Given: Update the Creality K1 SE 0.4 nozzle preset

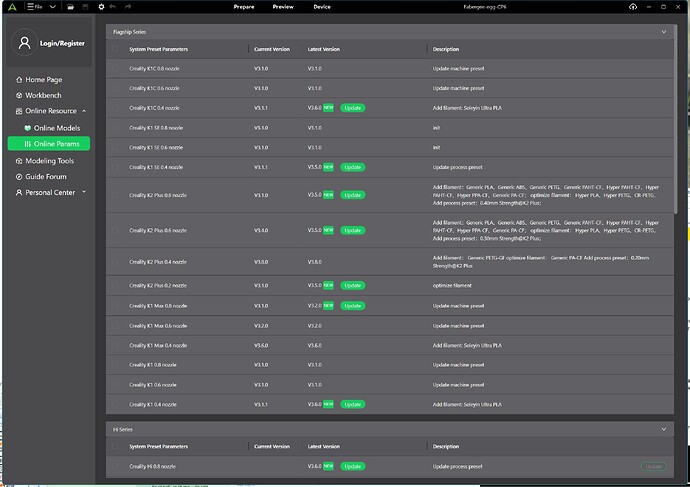Looking at the screenshot, I should click(x=352, y=167).
